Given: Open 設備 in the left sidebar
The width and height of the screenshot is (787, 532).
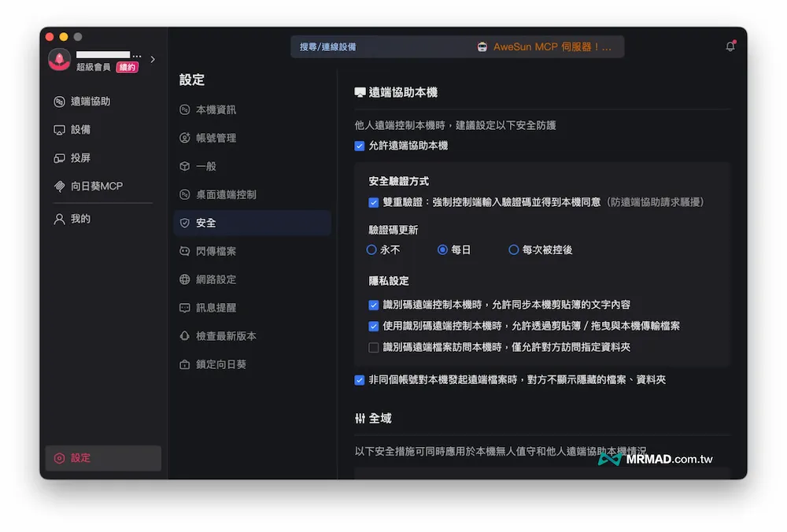Looking at the screenshot, I should click(x=102, y=130).
